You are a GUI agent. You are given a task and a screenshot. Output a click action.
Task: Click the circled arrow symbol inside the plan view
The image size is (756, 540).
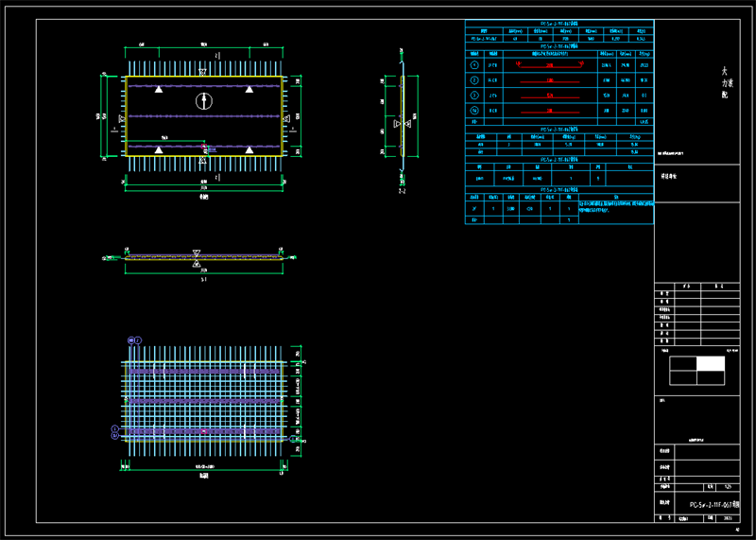(204, 101)
